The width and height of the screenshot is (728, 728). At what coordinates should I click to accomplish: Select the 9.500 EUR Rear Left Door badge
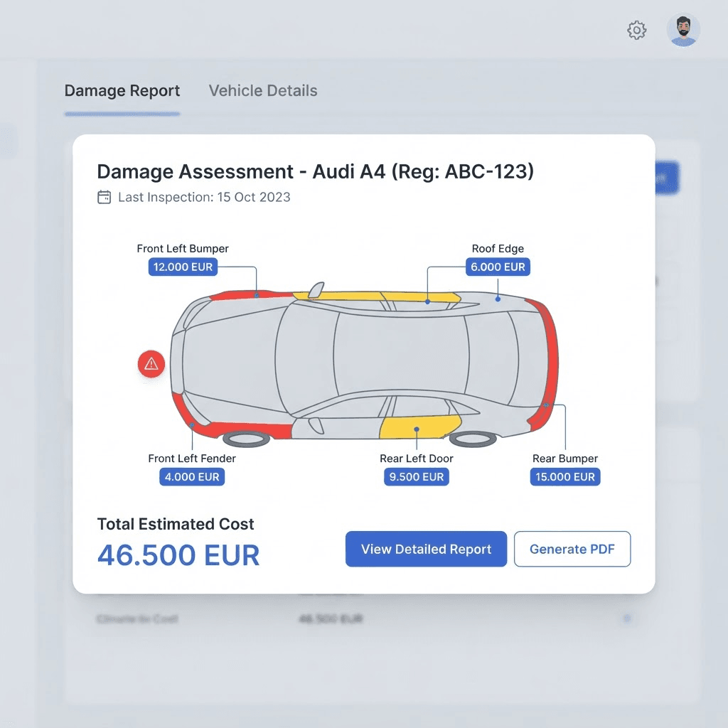[x=417, y=477]
